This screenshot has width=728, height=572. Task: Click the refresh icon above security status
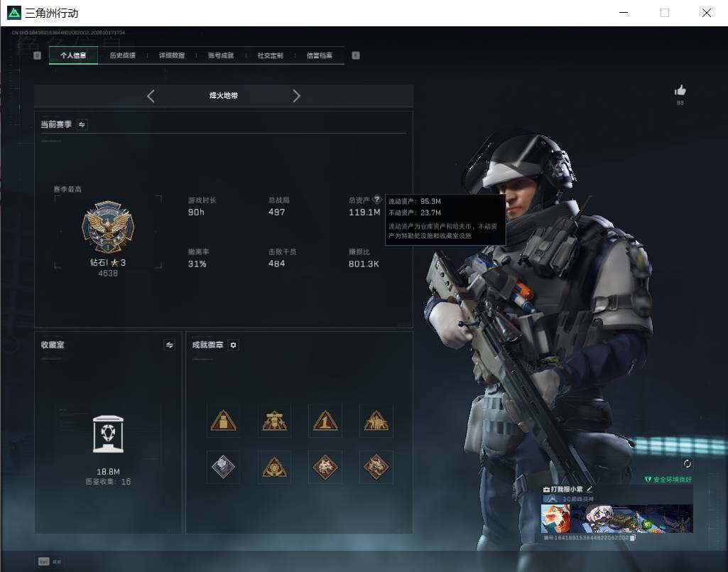[687, 463]
